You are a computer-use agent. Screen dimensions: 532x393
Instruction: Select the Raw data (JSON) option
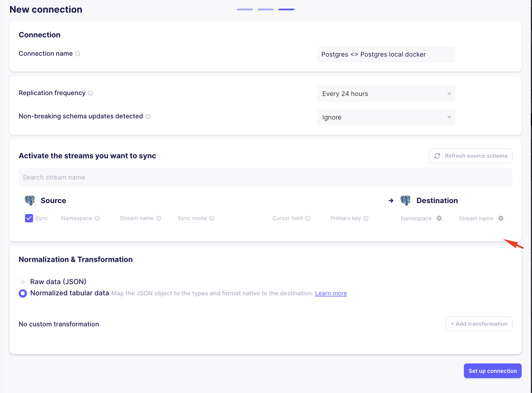(23, 282)
